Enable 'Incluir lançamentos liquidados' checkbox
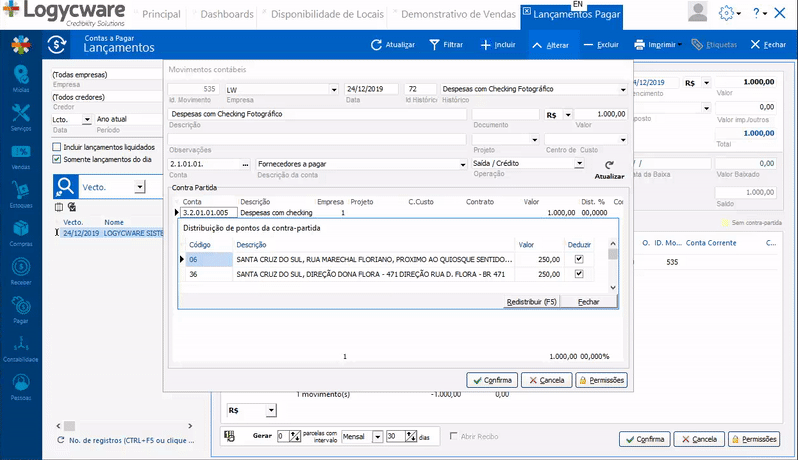 click(57, 147)
